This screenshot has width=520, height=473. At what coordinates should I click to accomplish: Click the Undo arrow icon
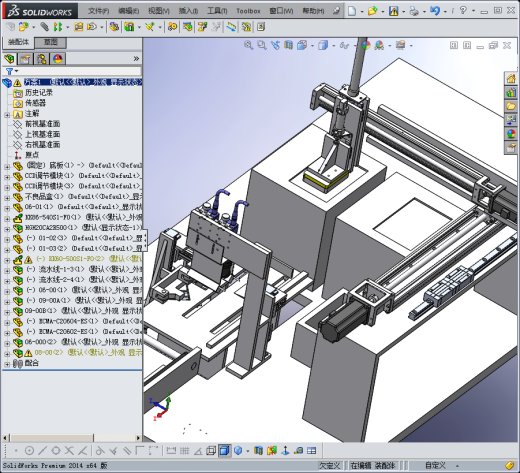(x=434, y=11)
